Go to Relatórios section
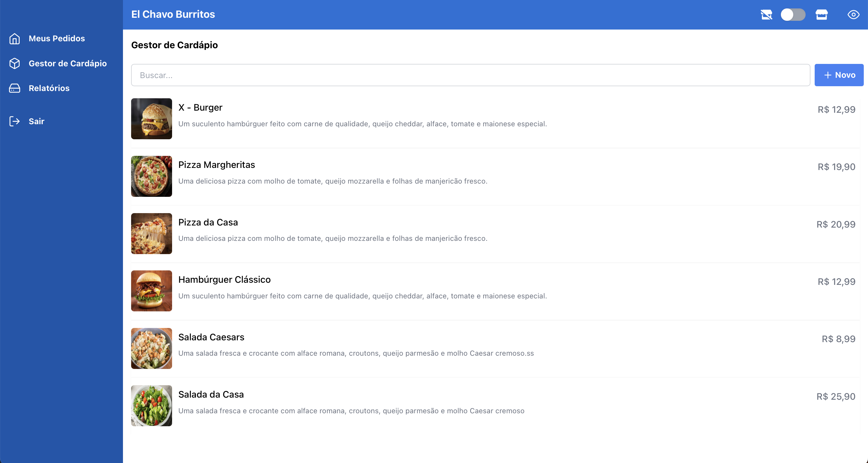This screenshot has height=463, width=868. coord(49,88)
